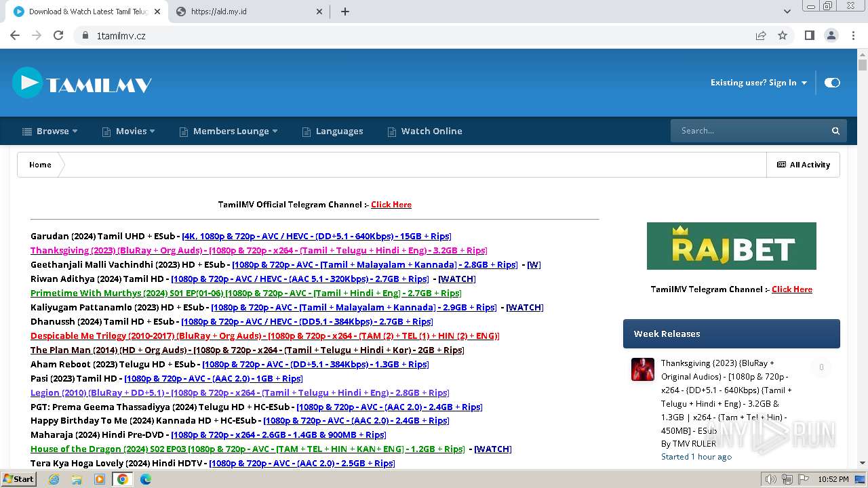Open the Chrome profile icon
The image size is (868, 488).
click(x=831, y=35)
